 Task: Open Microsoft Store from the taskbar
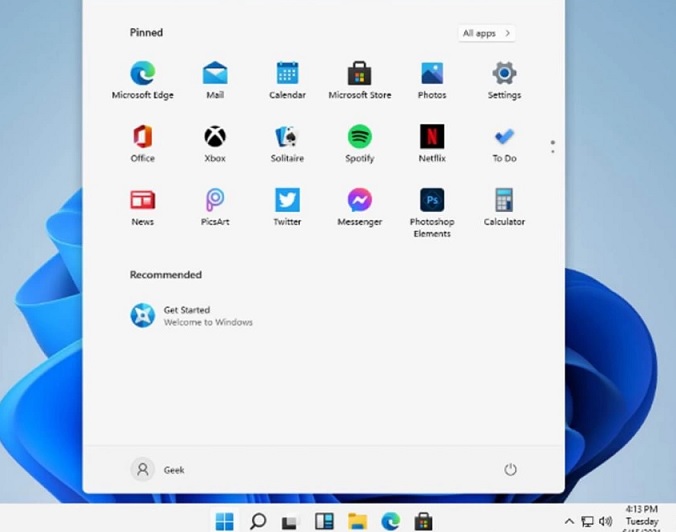click(423, 521)
